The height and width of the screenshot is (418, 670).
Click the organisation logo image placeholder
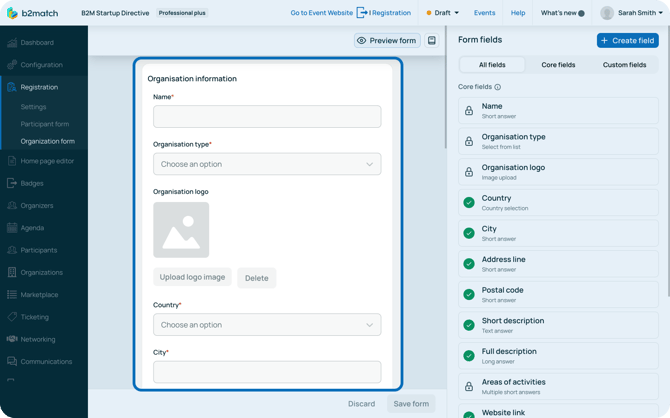click(181, 230)
